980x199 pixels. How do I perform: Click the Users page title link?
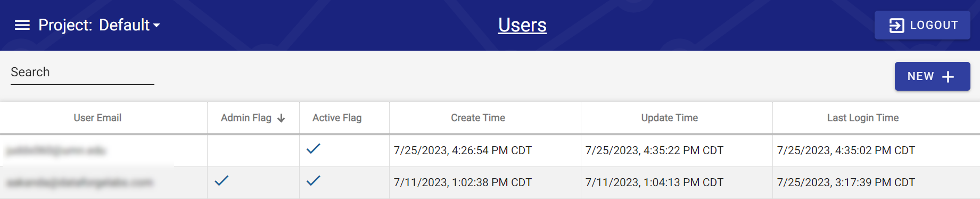pos(522,25)
